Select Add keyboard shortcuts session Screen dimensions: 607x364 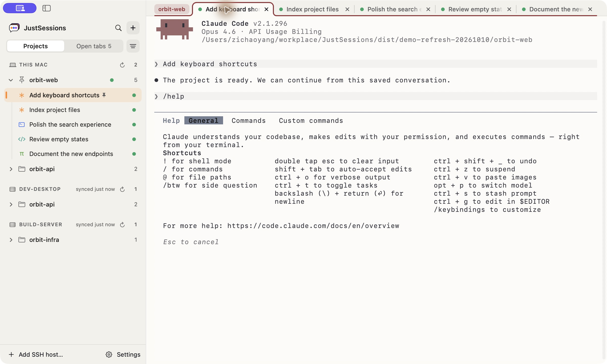click(73, 95)
